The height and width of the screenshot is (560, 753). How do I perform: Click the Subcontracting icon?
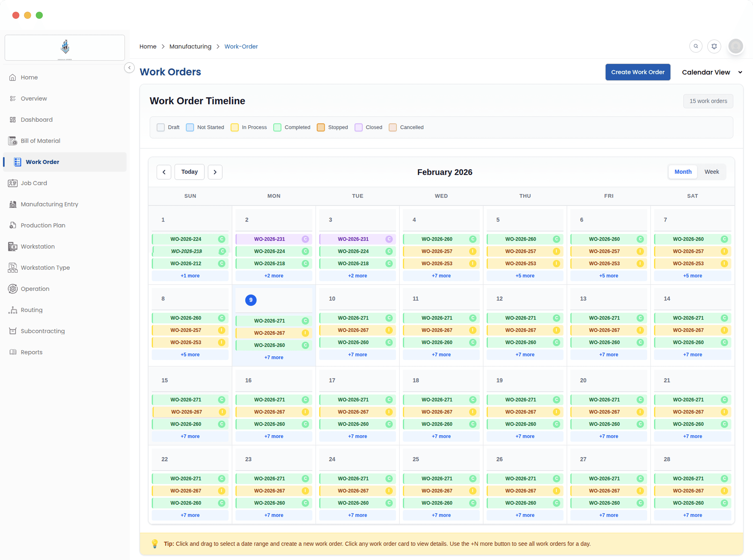point(12,331)
